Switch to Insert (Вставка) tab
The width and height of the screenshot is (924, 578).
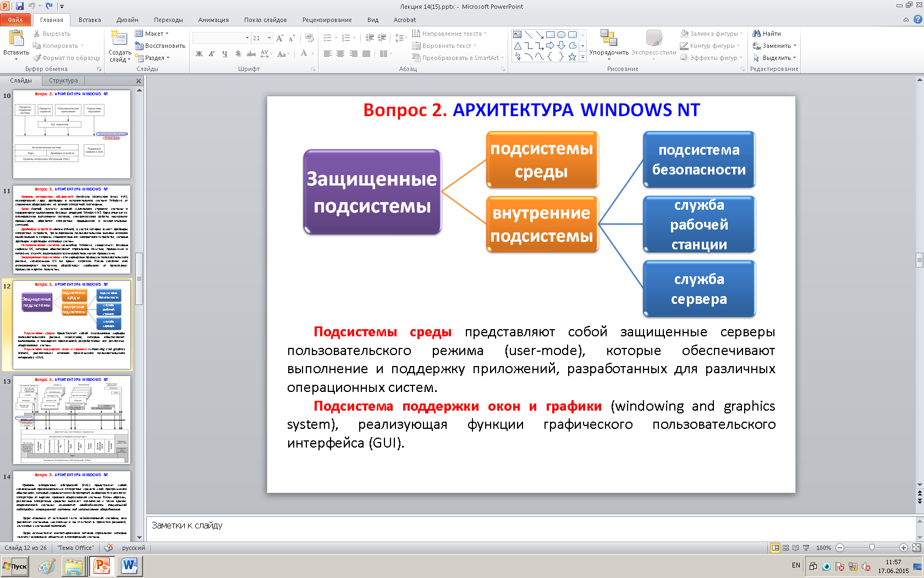point(90,20)
